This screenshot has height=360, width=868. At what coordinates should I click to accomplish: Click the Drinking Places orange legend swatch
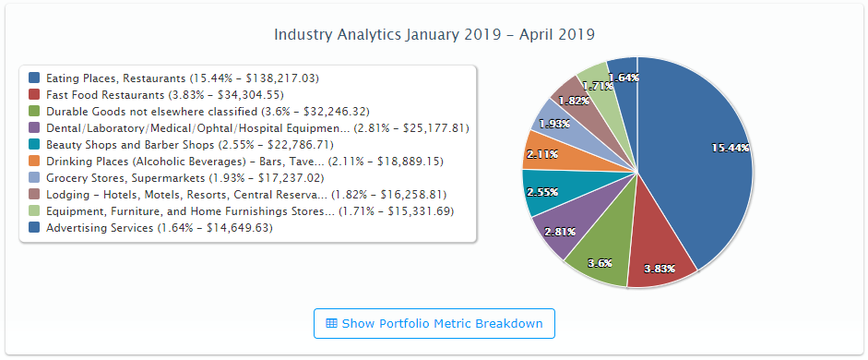click(34, 162)
